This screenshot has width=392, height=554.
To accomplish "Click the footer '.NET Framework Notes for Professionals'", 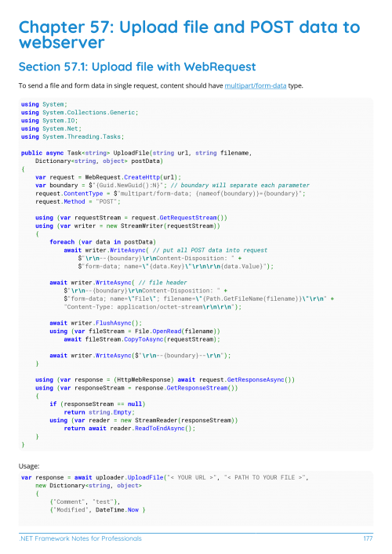I will pos(80,538).
